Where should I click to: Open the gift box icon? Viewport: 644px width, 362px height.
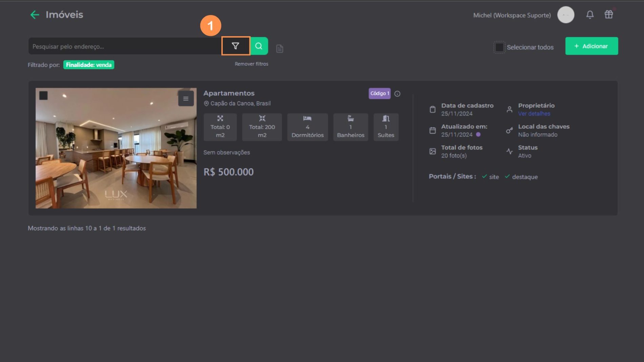[609, 14]
